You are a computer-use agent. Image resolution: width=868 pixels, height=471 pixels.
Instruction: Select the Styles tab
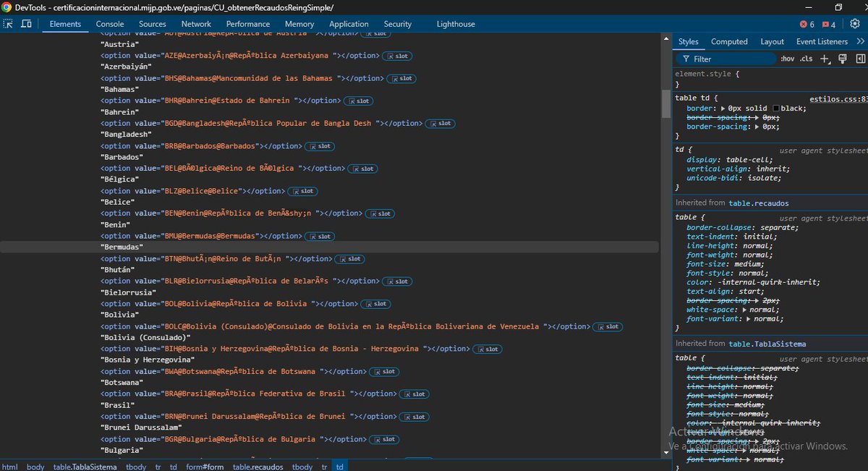689,41
